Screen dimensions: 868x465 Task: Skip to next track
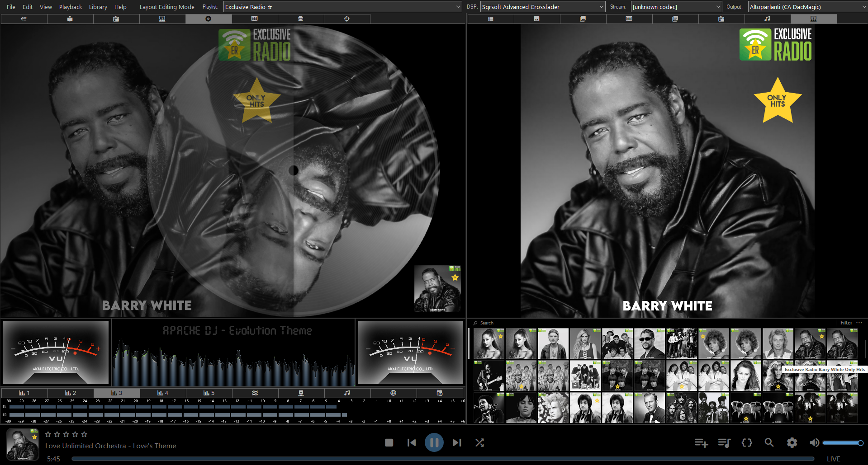pyautogui.click(x=457, y=443)
